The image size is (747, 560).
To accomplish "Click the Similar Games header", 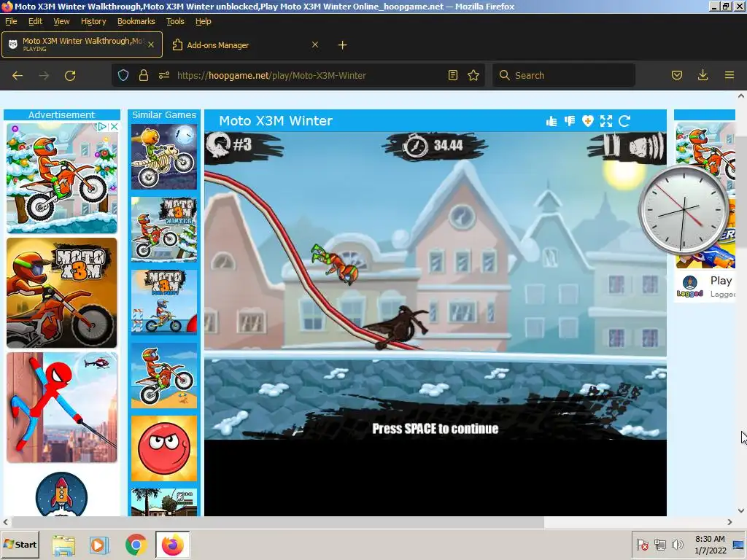I will pos(164,114).
